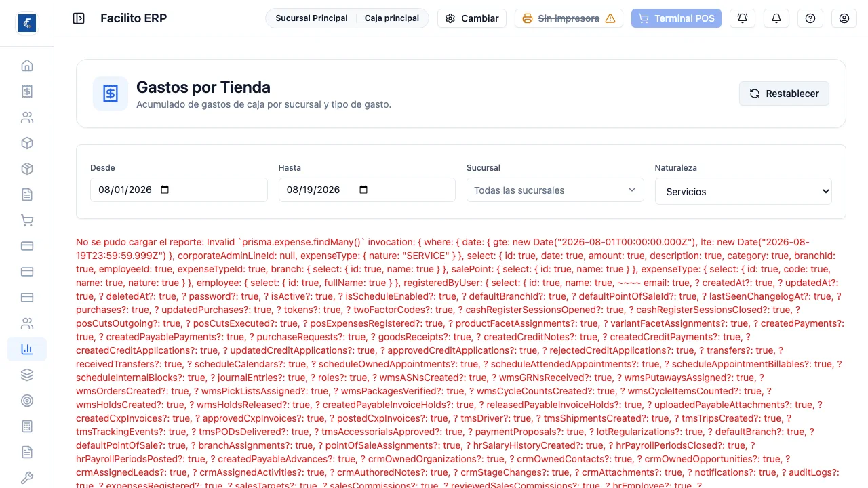The height and width of the screenshot is (488, 868).
Task: Click the 'Caja principal' label
Action: click(392, 18)
